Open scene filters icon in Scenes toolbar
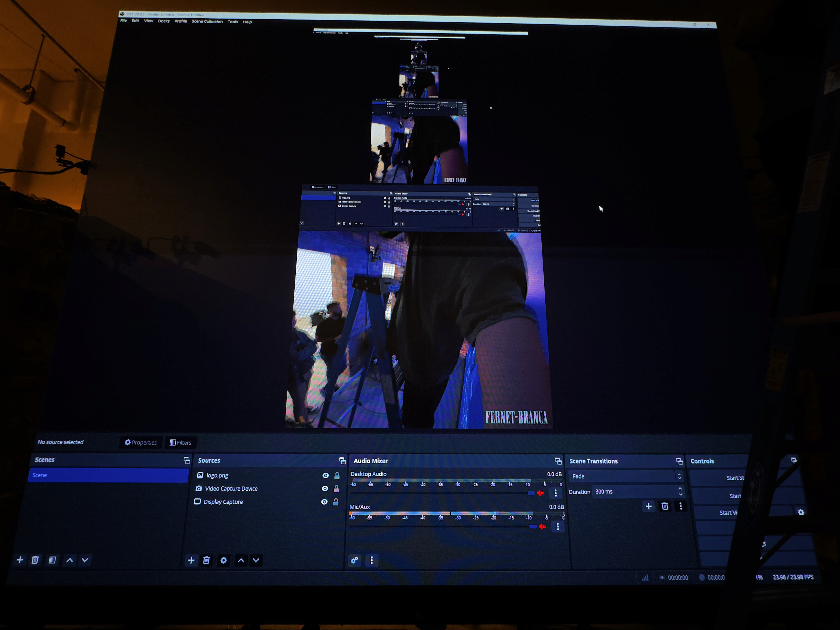 click(x=52, y=560)
